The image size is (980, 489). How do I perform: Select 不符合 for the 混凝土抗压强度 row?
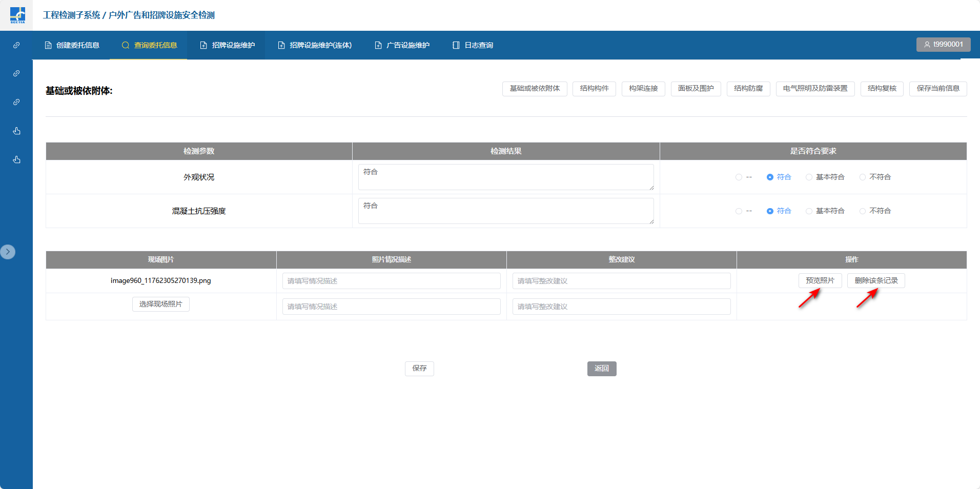863,211
